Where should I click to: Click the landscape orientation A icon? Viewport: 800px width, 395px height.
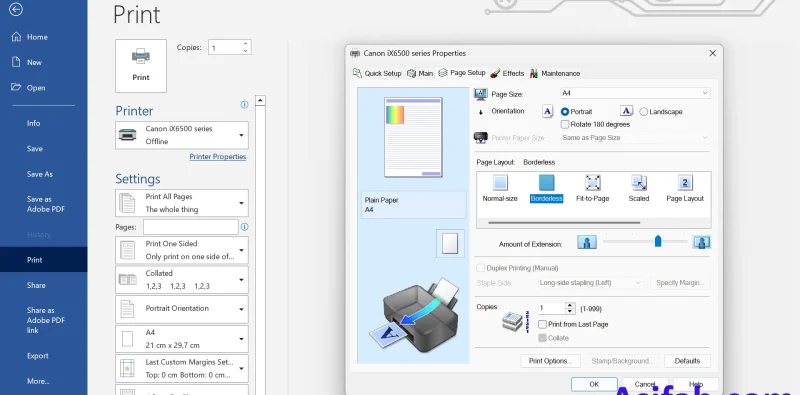coord(627,111)
